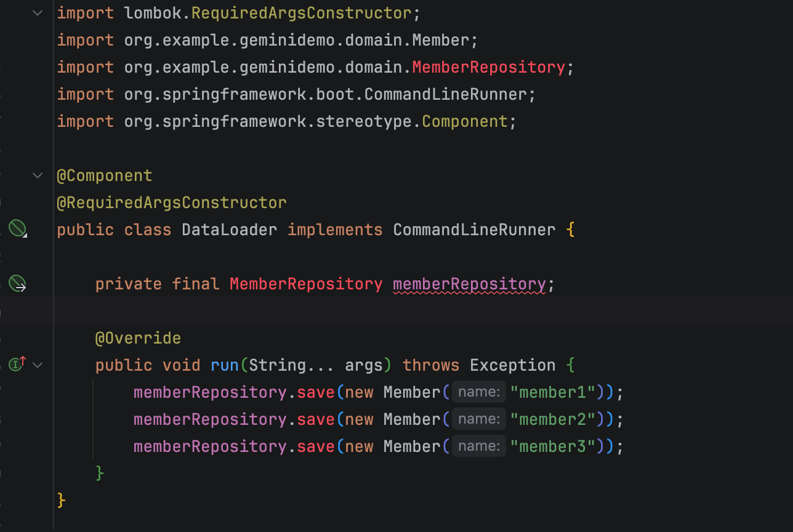793x532 pixels.
Task: Collapse the run method using its fold arrow
Action: point(38,365)
